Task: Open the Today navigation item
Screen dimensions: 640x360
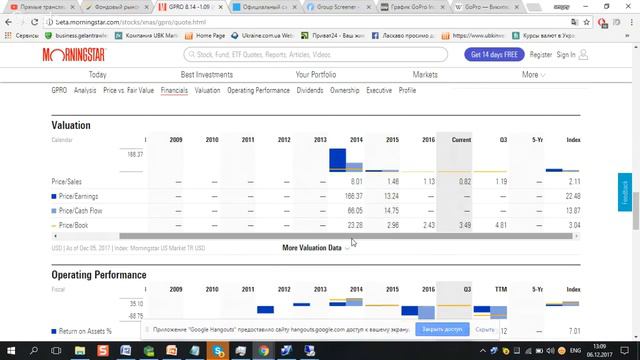Action: [98, 75]
